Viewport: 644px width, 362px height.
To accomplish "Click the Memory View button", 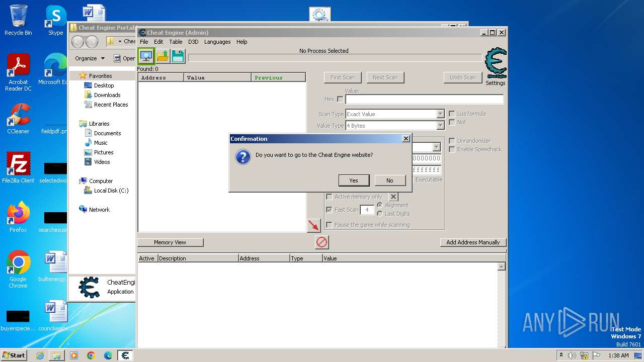I will pyautogui.click(x=170, y=242).
